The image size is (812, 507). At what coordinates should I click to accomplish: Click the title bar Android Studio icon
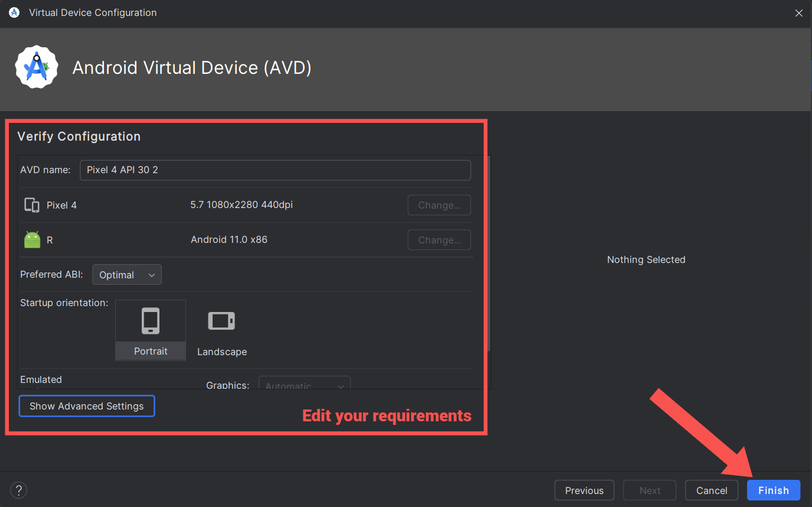click(x=14, y=12)
